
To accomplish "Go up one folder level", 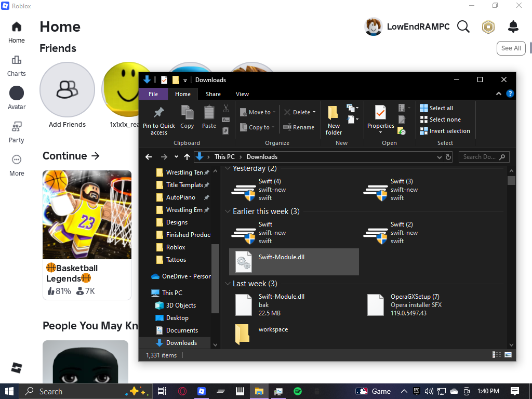I will point(187,157).
